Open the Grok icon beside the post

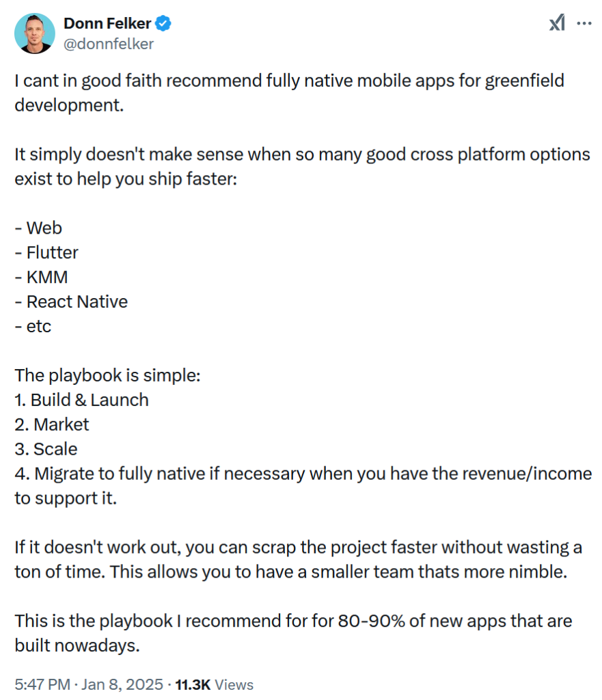pyautogui.click(x=557, y=23)
